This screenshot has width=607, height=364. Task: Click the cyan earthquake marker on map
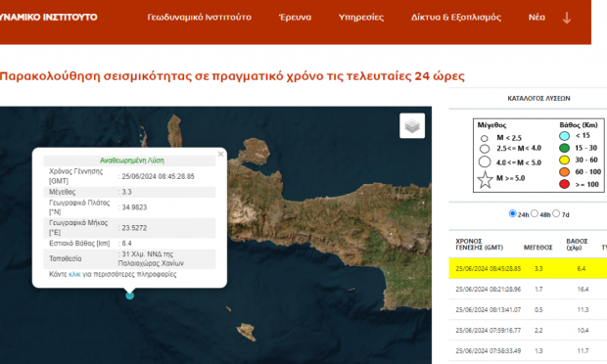129,296
